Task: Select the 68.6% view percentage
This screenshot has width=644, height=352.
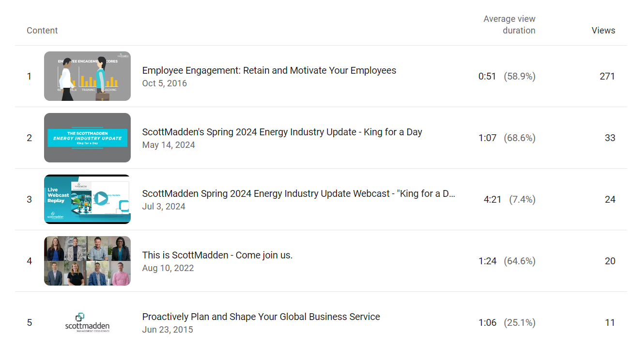Action: pos(520,138)
